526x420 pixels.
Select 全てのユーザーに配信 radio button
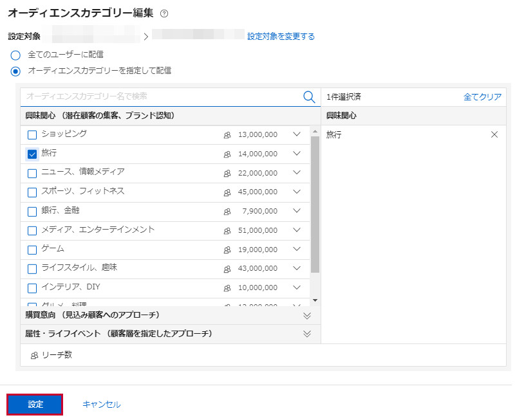(15, 55)
